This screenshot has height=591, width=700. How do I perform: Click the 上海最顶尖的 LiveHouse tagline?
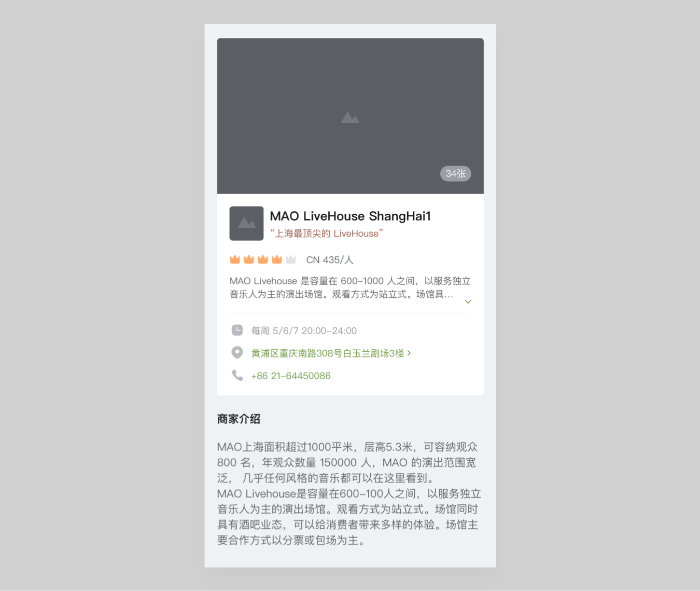[x=327, y=233]
